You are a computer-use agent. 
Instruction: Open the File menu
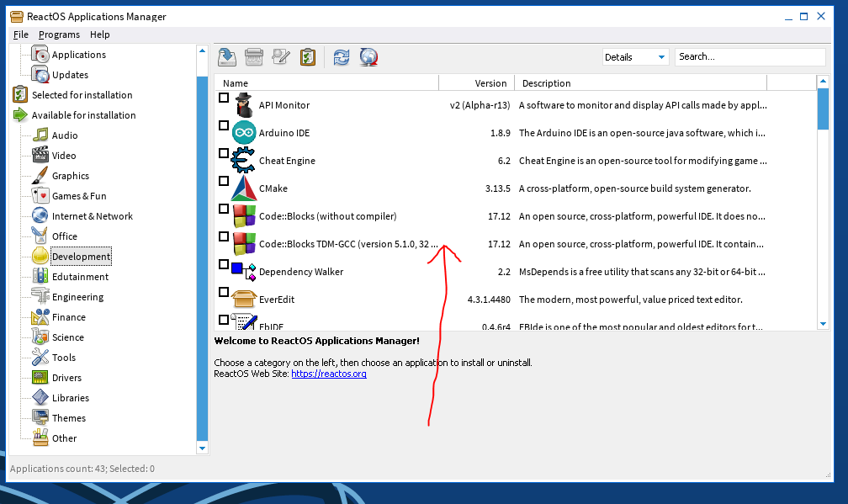[20, 34]
